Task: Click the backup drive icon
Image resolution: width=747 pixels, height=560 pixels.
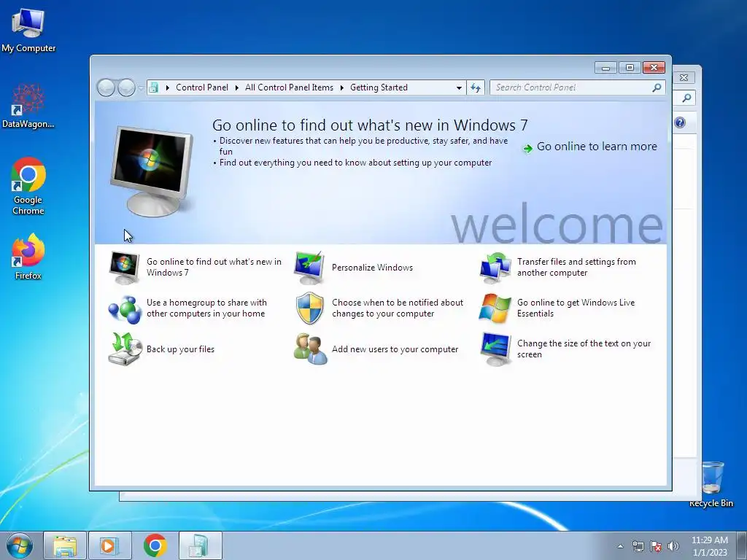Action: 125,349
